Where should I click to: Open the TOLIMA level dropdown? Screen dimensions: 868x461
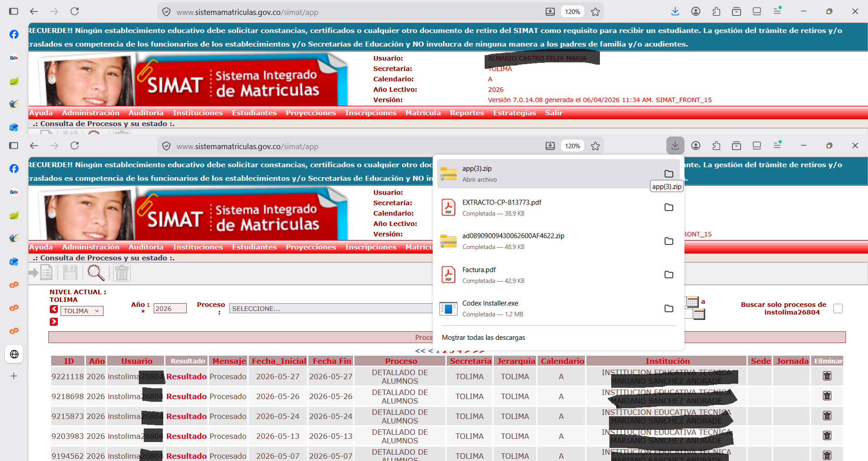coord(82,311)
